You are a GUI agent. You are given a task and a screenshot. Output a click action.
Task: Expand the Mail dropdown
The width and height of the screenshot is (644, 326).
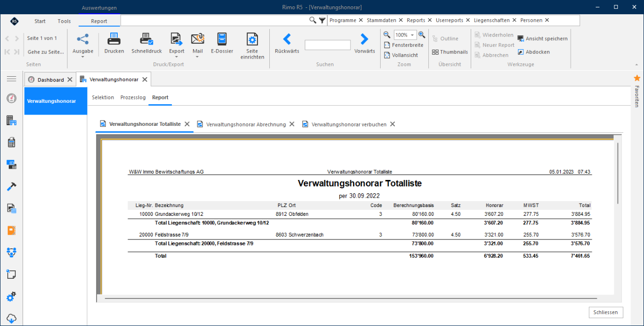point(197,57)
